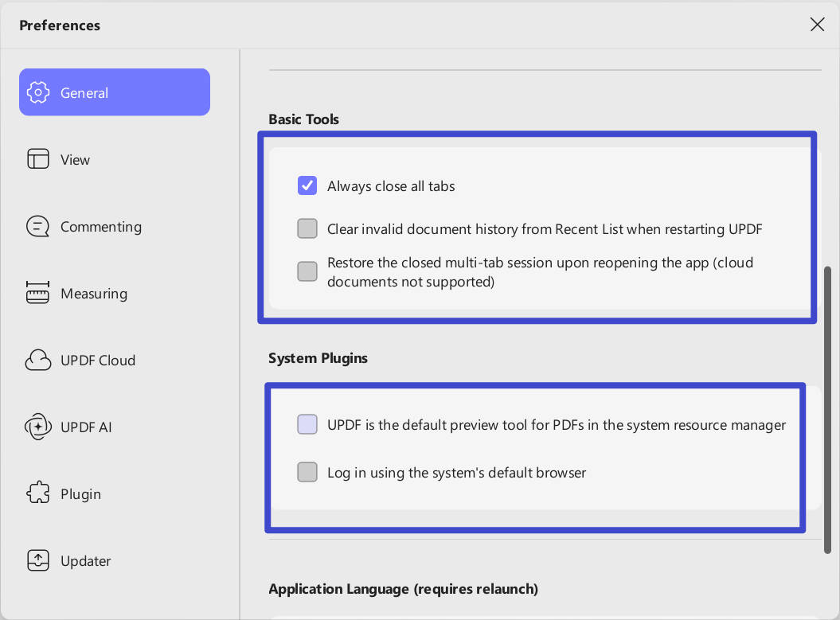Enable Clear invalid document history checkbox
Screen dimensions: 840x620
tap(307, 229)
